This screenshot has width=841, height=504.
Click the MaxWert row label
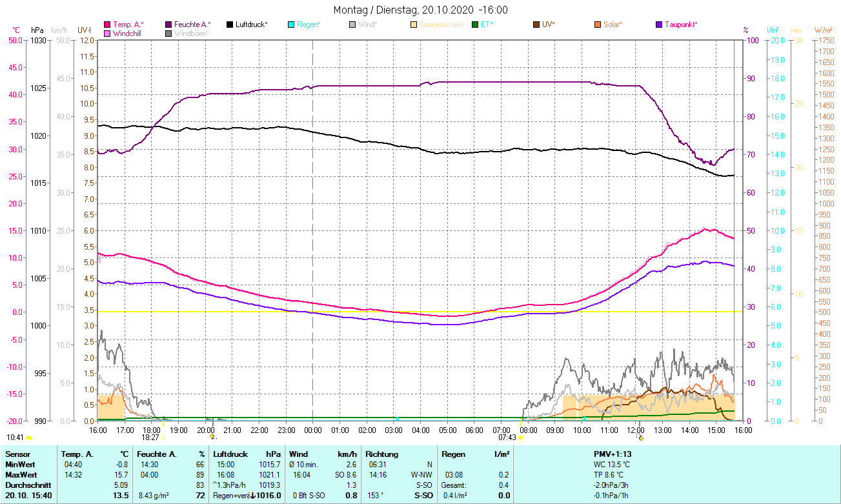pyautogui.click(x=21, y=475)
